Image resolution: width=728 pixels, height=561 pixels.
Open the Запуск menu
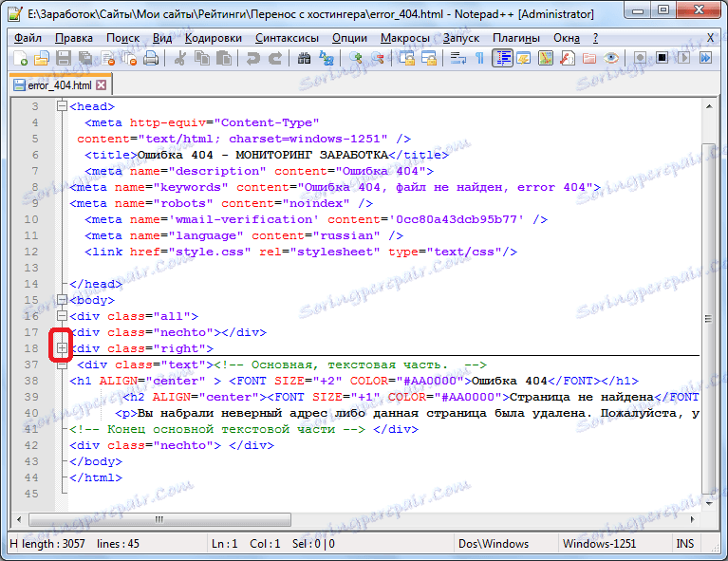(x=461, y=38)
